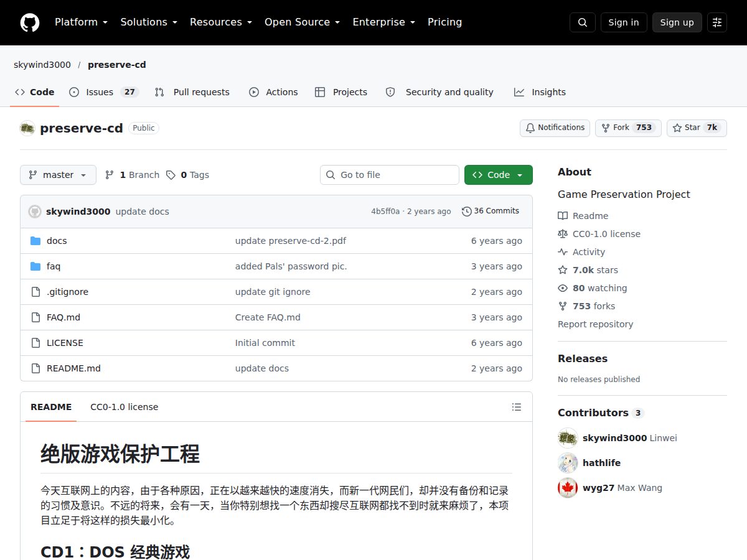Open the GitHub logo homepage link
The width and height of the screenshot is (747, 560).
tap(29, 22)
